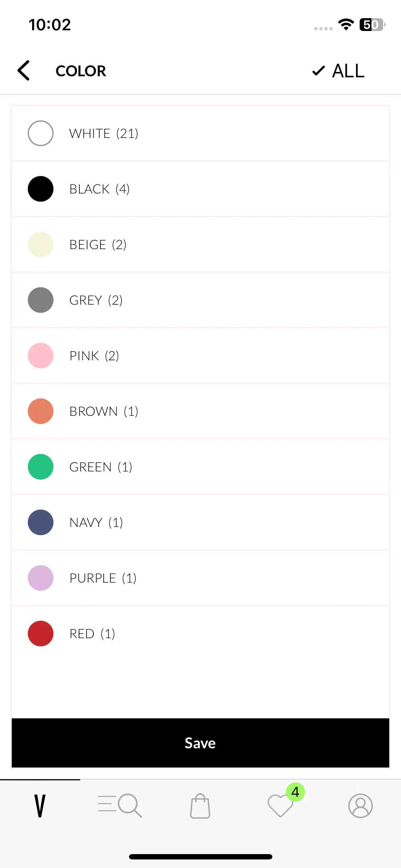Select ALL colors in the header
This screenshot has height=868, width=401.
[338, 71]
